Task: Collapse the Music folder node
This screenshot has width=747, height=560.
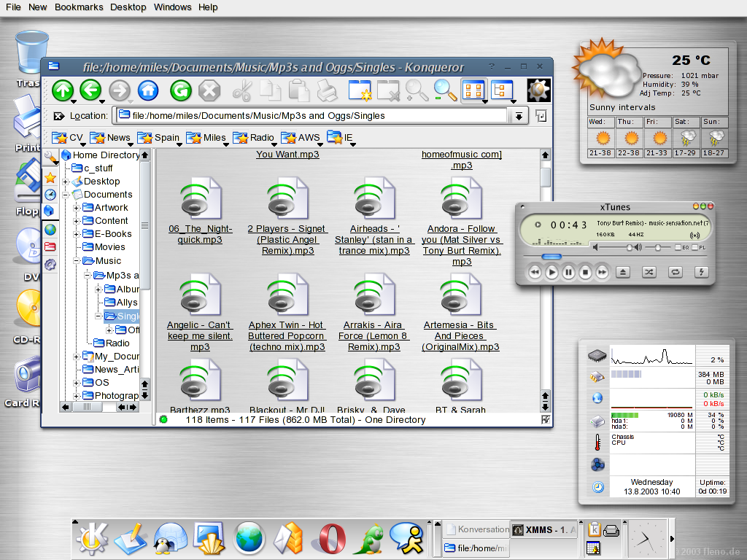Action: tap(76, 260)
